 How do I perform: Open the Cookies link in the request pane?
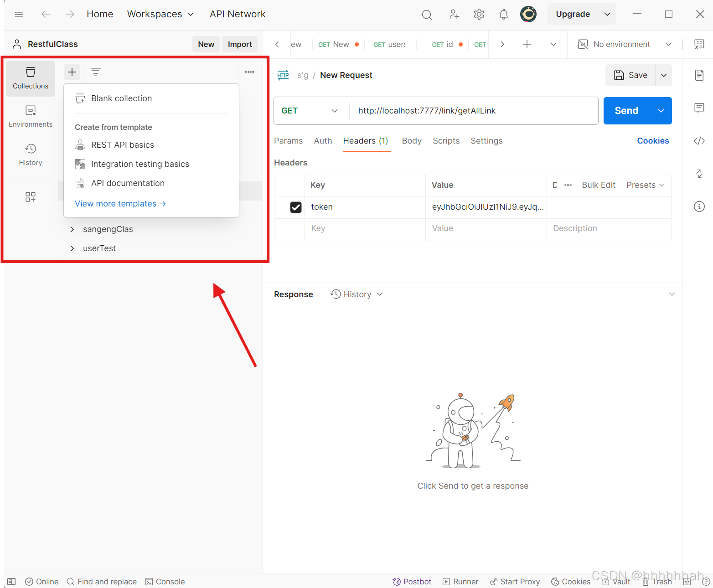[653, 141]
